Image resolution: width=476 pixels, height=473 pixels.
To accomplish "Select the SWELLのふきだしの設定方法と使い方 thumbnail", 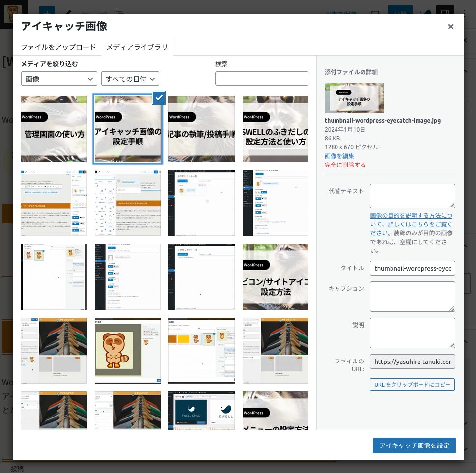I will 276,129.
